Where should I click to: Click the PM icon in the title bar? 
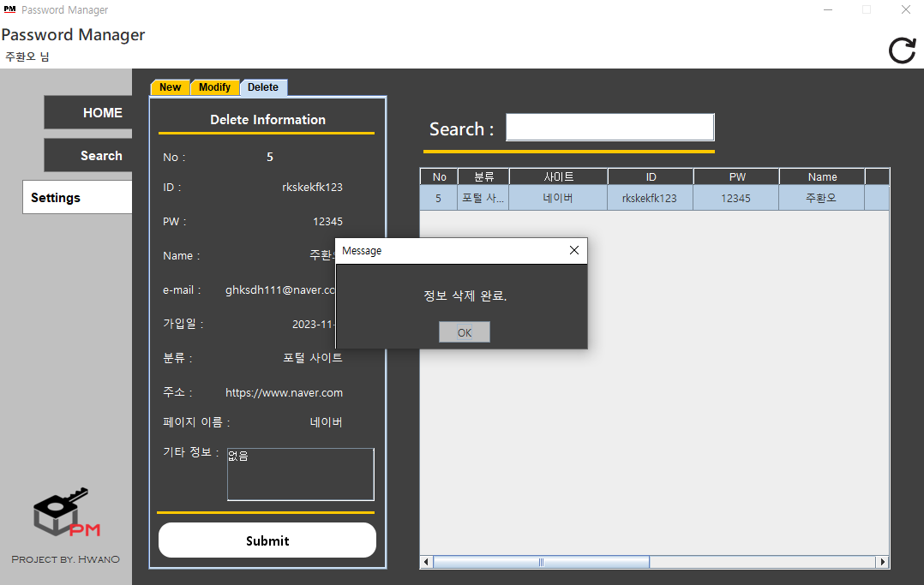tap(11, 9)
